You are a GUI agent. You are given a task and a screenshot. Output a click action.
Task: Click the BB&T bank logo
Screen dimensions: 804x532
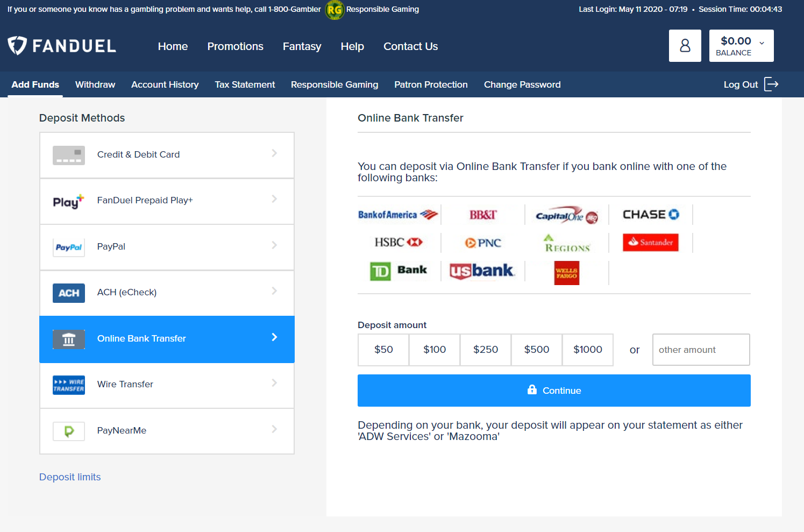click(x=483, y=215)
